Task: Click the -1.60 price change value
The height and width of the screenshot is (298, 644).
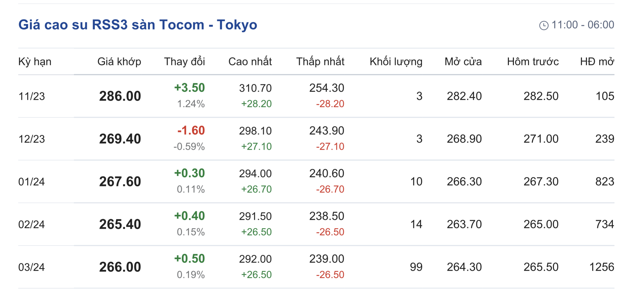Action: (x=191, y=131)
